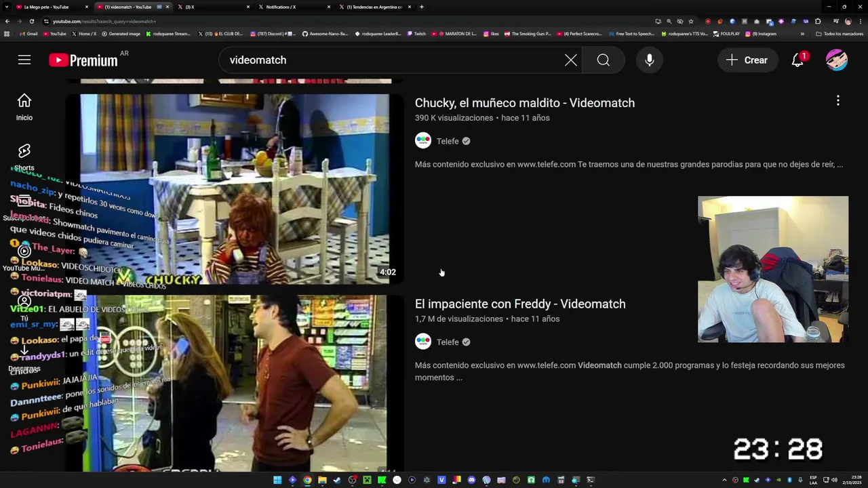Image resolution: width=868 pixels, height=488 pixels.
Task: Open File Explorer from the taskbar
Action: (x=322, y=480)
